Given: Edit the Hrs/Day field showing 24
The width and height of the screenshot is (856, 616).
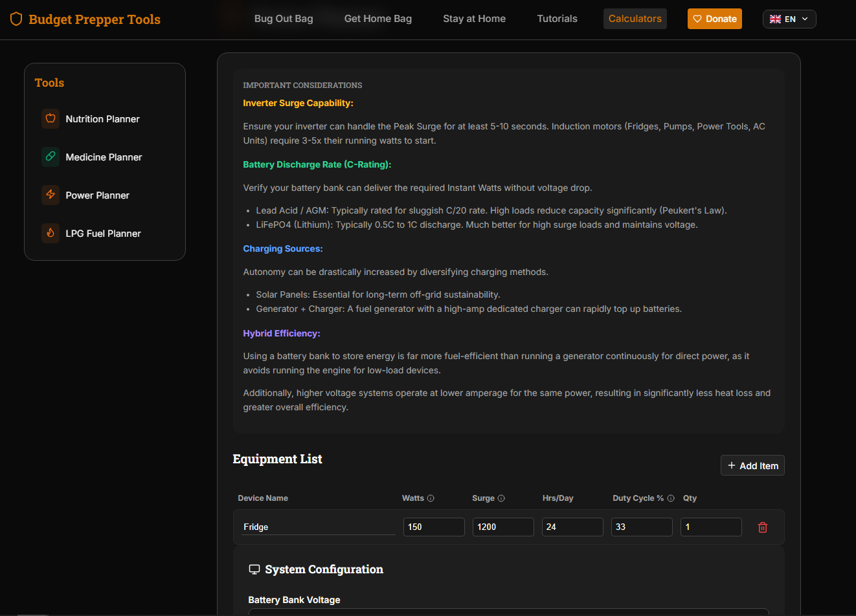Looking at the screenshot, I should pos(572,527).
